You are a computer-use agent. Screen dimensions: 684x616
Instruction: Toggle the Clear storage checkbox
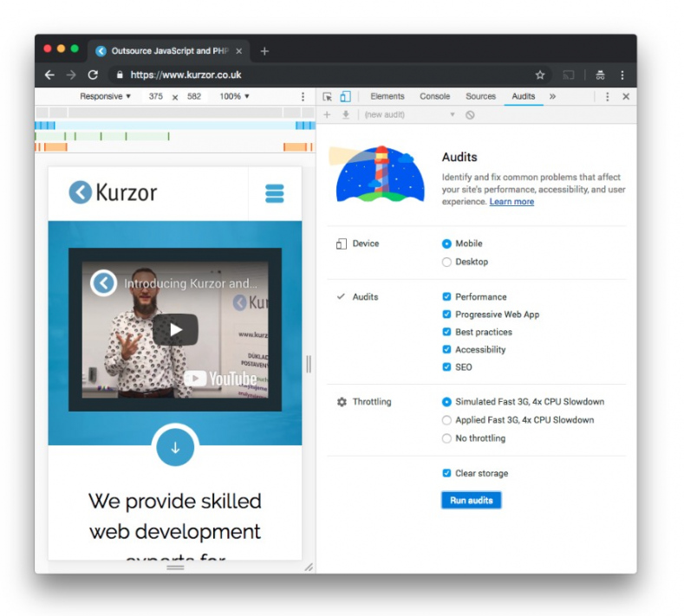point(446,473)
